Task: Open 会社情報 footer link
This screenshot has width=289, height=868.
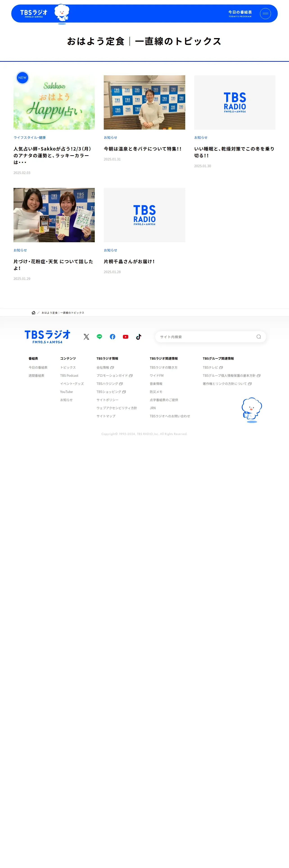Action: (105, 367)
